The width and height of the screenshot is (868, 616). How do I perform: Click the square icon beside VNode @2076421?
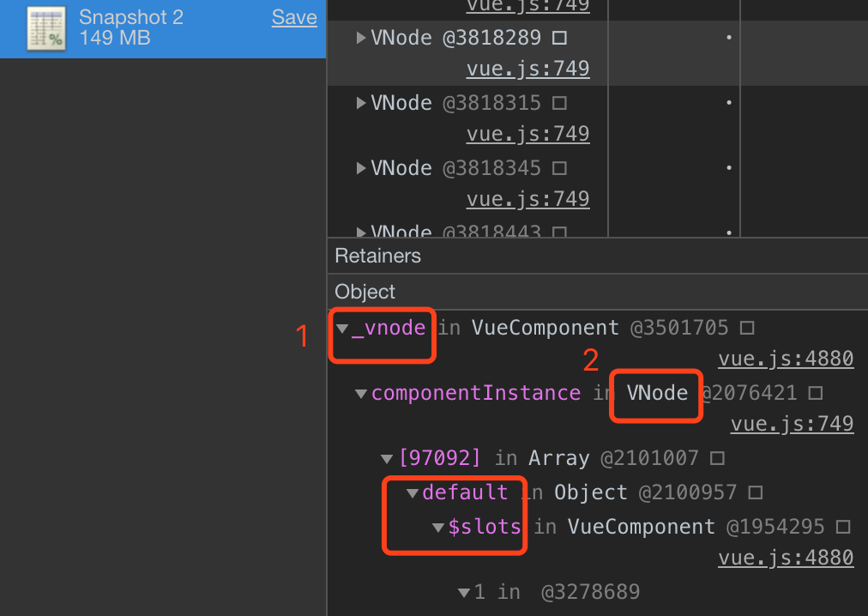(816, 393)
